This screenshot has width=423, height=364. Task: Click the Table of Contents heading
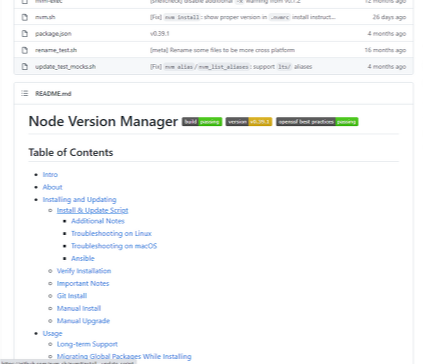[x=71, y=153]
